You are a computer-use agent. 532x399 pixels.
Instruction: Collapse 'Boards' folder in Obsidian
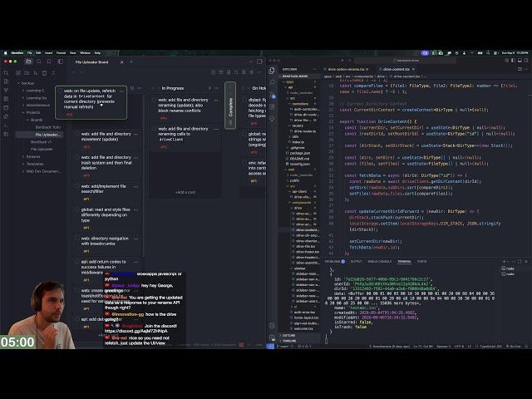coord(27,120)
